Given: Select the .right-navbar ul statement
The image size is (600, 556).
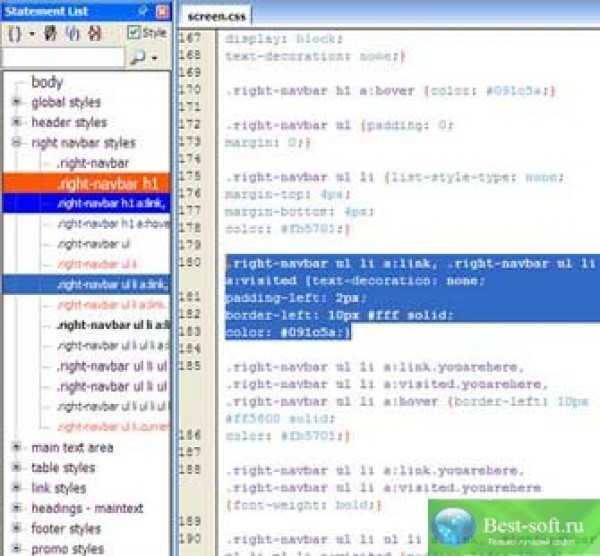Looking at the screenshot, I should click(x=93, y=244).
